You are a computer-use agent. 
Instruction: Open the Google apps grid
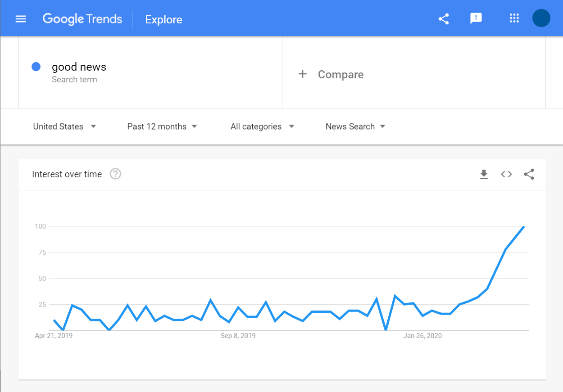[x=514, y=18]
